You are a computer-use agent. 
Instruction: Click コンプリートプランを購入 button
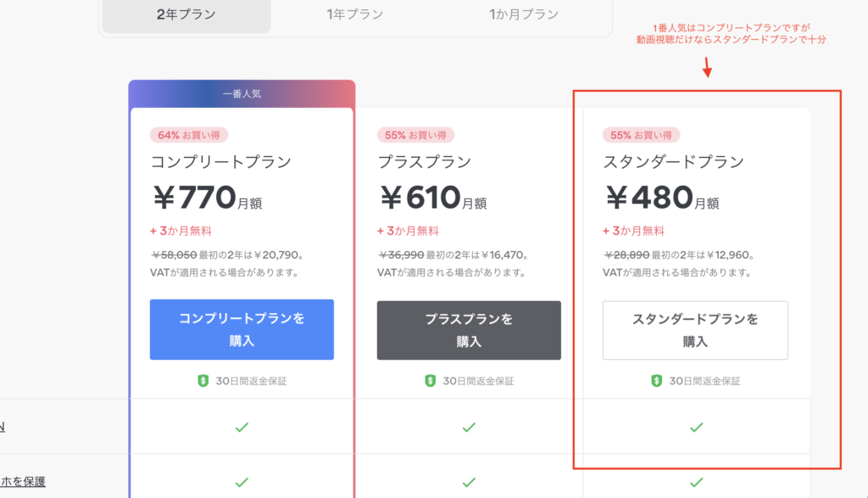[242, 330]
